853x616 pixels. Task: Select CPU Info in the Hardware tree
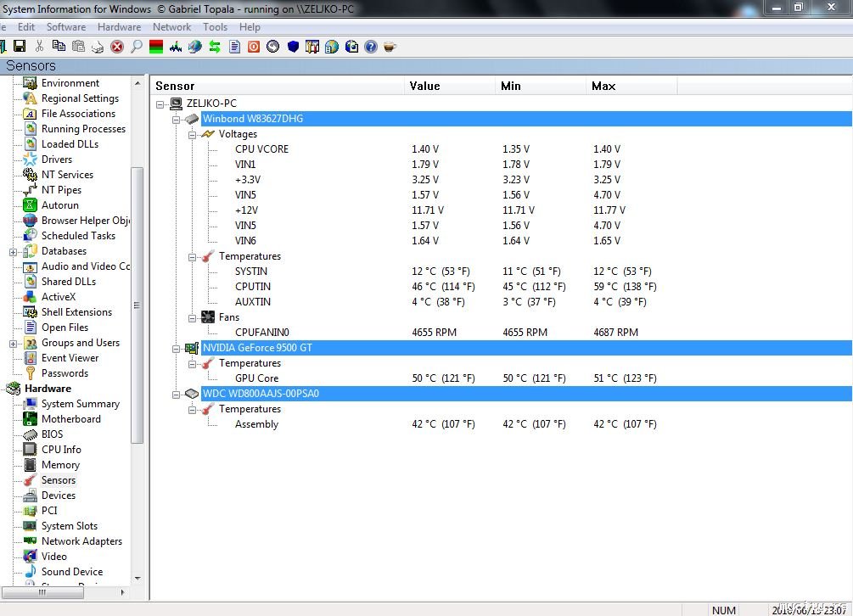click(61, 450)
